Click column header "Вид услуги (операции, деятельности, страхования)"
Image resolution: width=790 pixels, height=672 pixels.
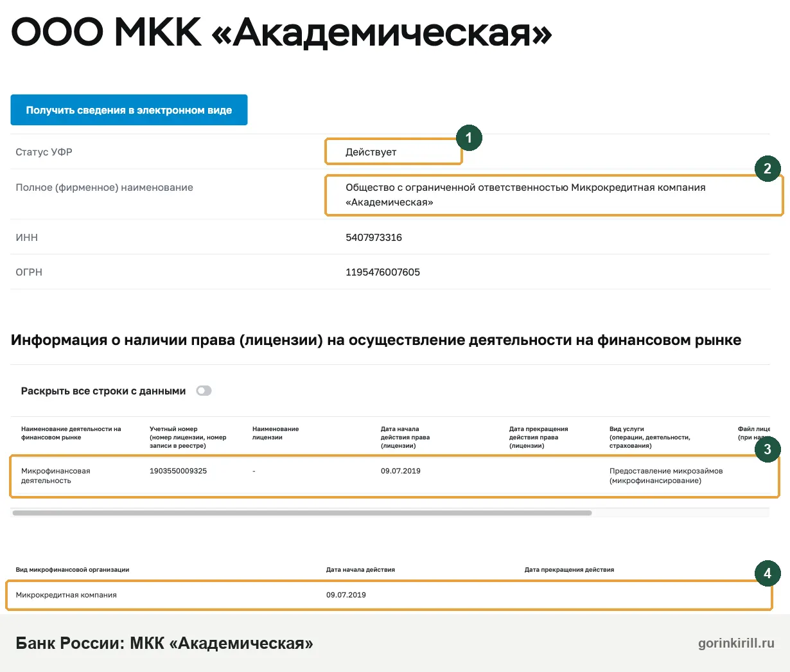coord(650,437)
